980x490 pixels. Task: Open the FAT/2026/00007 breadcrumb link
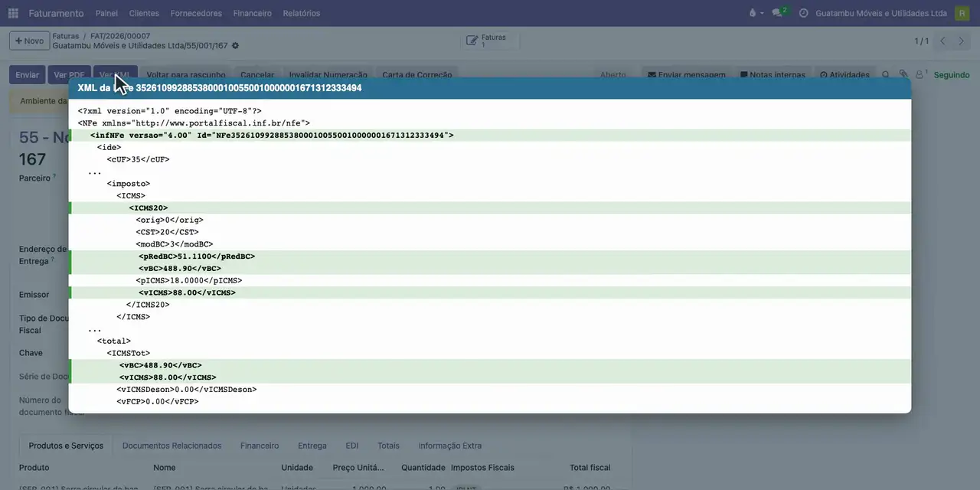[120, 36]
